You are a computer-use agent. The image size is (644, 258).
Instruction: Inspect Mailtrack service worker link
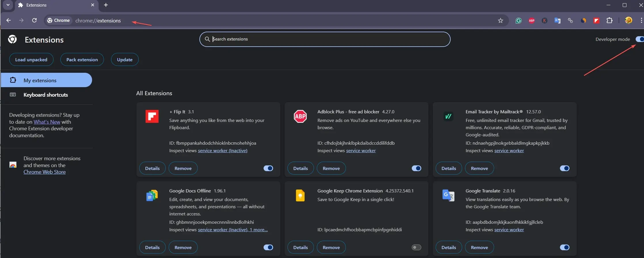click(x=509, y=150)
